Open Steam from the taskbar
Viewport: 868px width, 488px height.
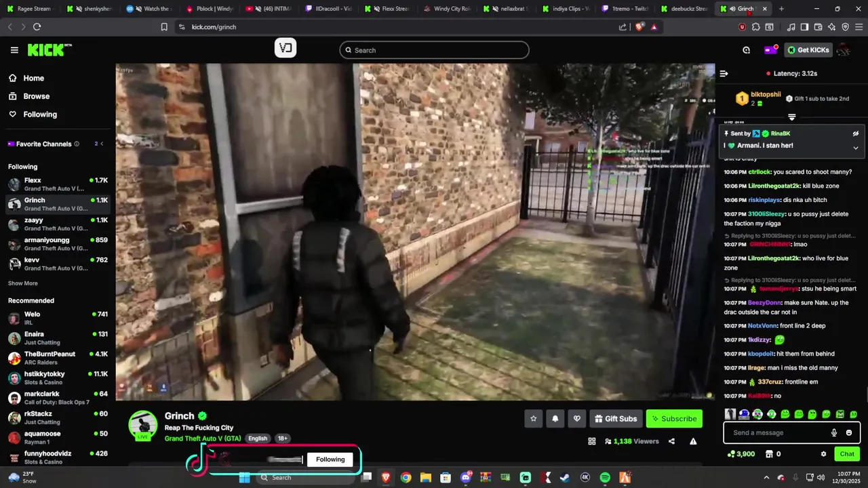pos(565,478)
